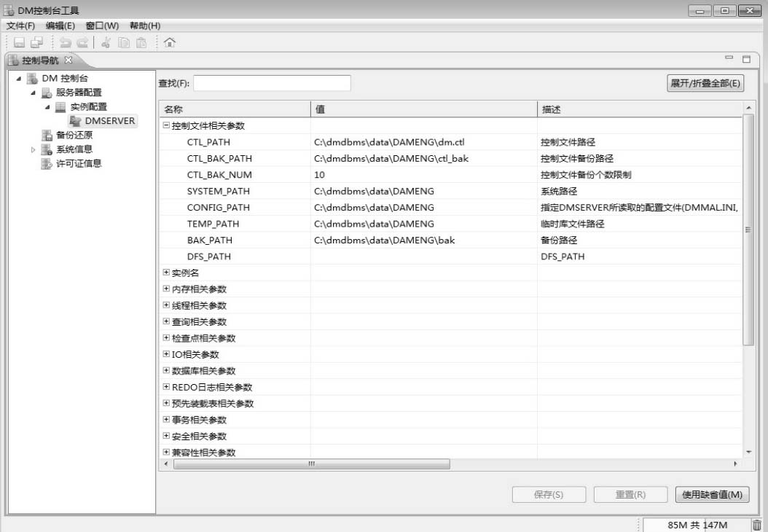
Task: Click the Redo arrow icon
Action: point(82,43)
